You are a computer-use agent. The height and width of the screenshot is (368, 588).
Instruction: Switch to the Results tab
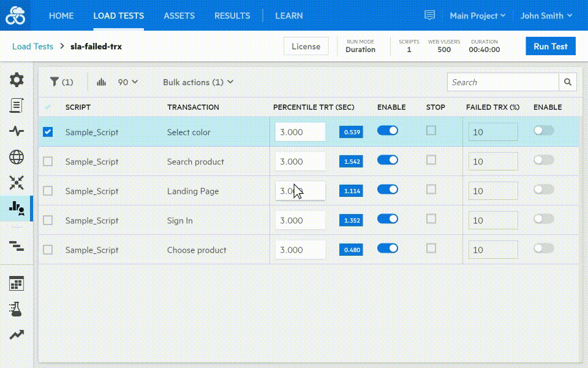[x=232, y=16]
